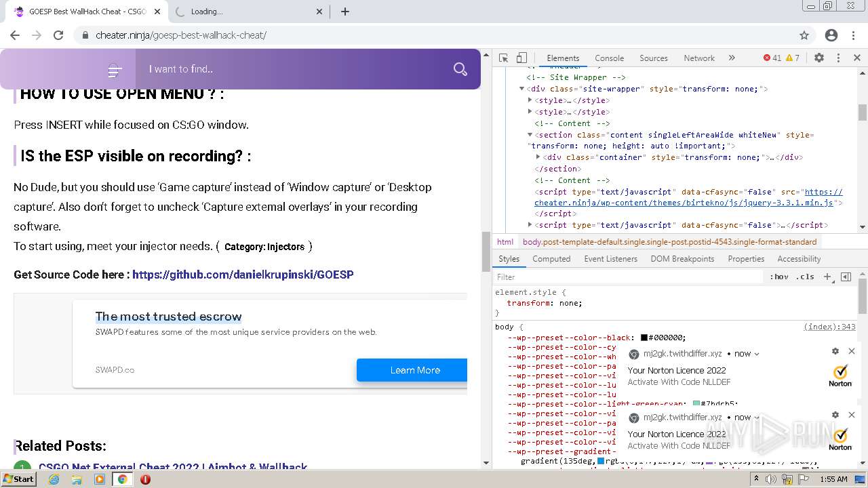The image size is (868, 488).
Task: Open Chrome three-dot menu
Action: (854, 35)
